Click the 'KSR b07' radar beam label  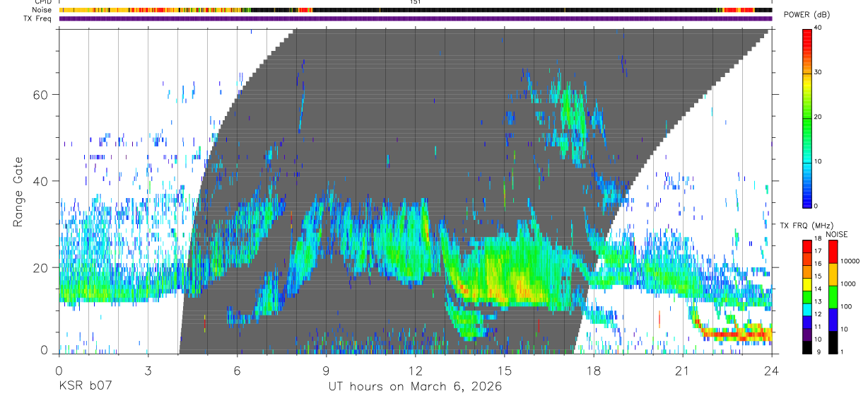tap(84, 388)
